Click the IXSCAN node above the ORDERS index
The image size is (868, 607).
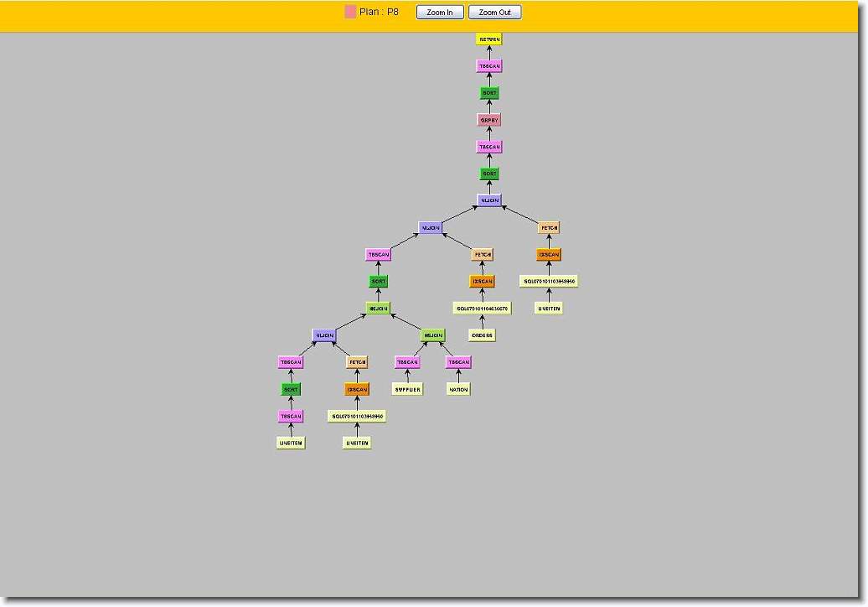tap(482, 282)
